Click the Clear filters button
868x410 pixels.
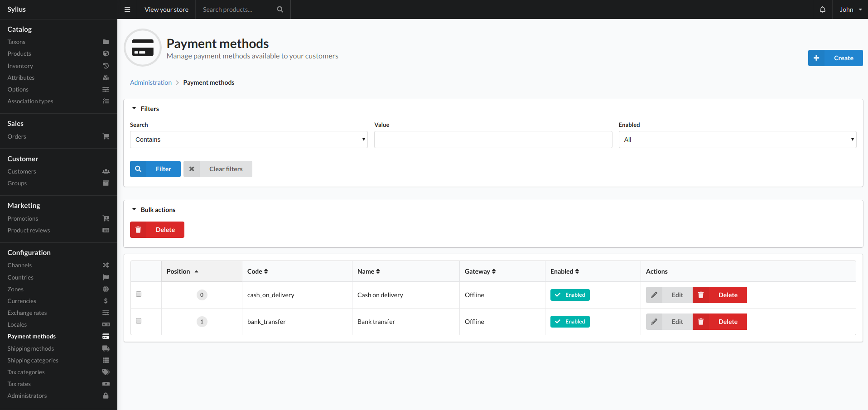click(x=218, y=169)
